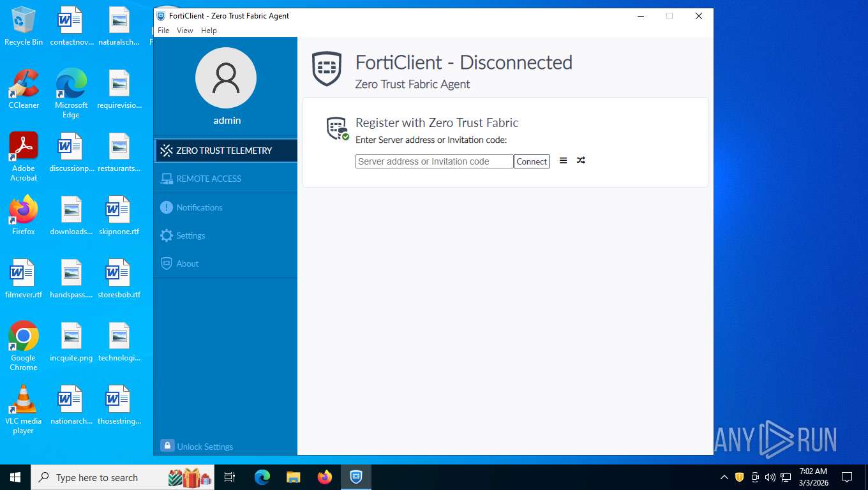The image size is (868, 490).
Task: Click the taskbar search box
Action: [124, 477]
